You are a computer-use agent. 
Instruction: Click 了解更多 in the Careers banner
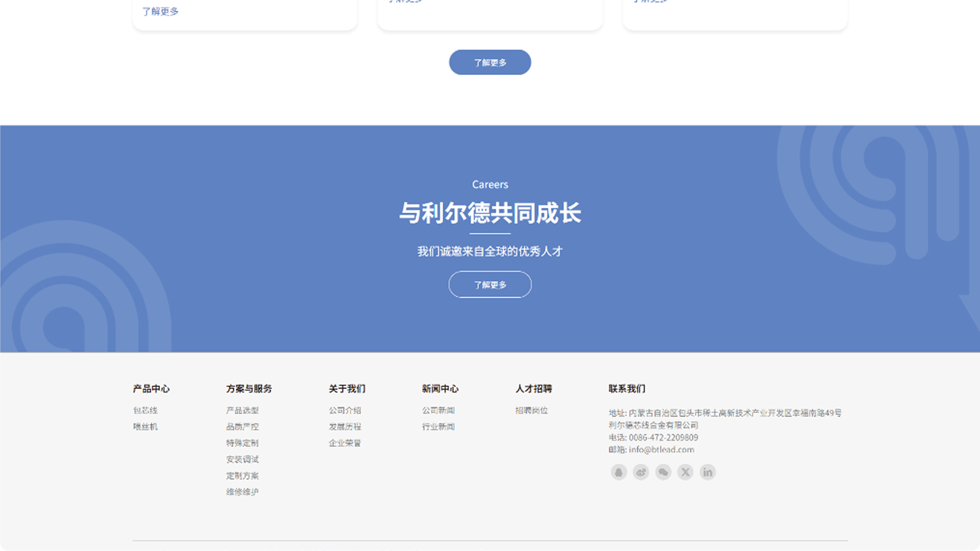click(490, 284)
